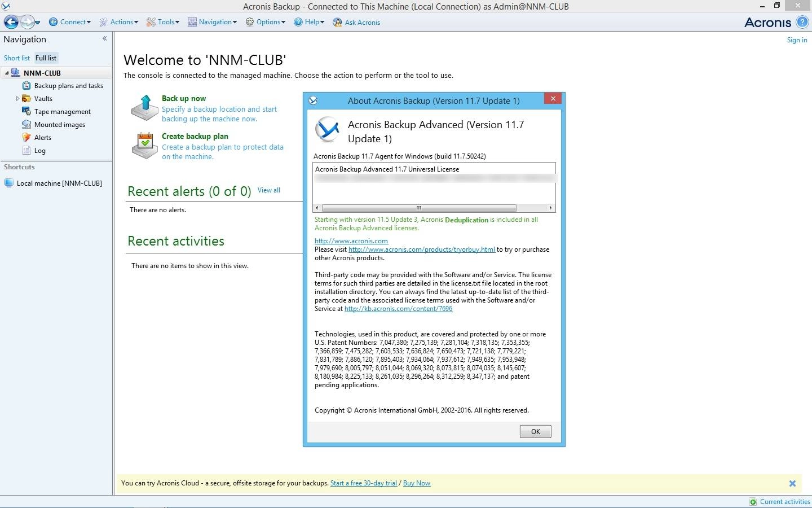Click the Ask Acronis link
Viewport: 812px width, 508px height.
click(363, 23)
